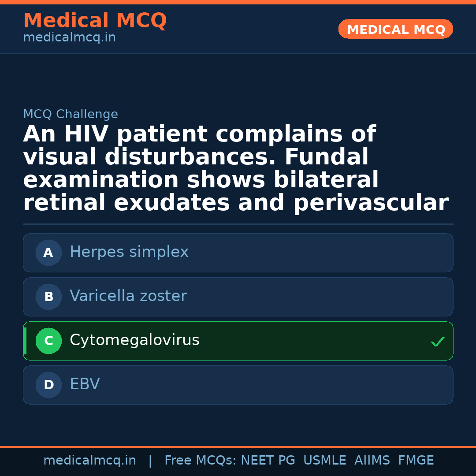Open the medicalmcq.in link in header
Viewport: 476px width, 476px height.
[x=69, y=38]
